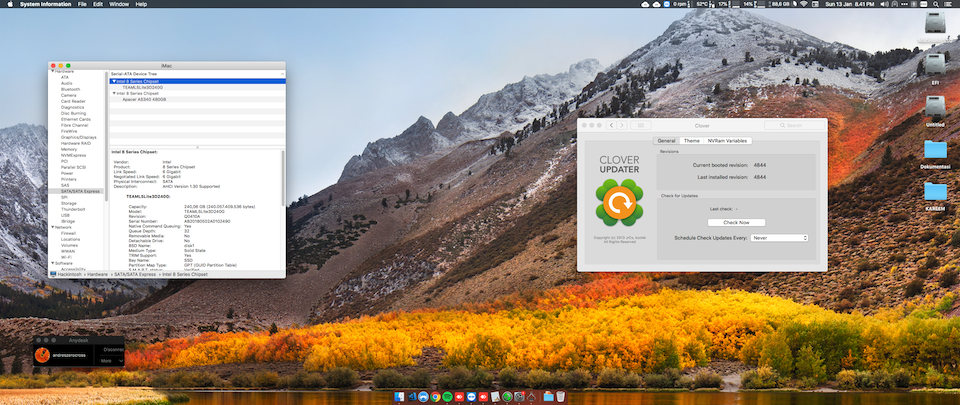This screenshot has height=405, width=960.
Task: Click Disconnect in the AnyDesk panel
Action: pyautogui.click(x=112, y=350)
